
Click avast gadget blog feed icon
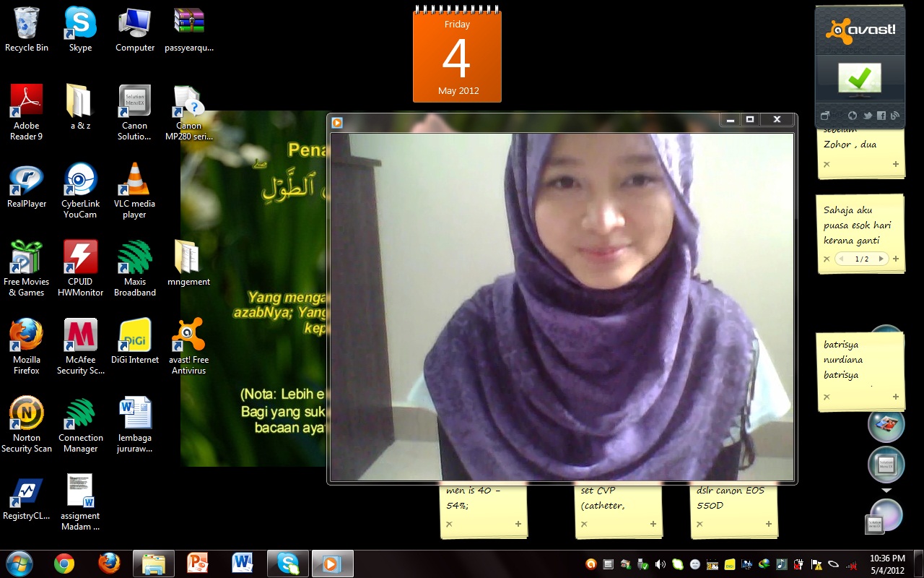click(894, 116)
